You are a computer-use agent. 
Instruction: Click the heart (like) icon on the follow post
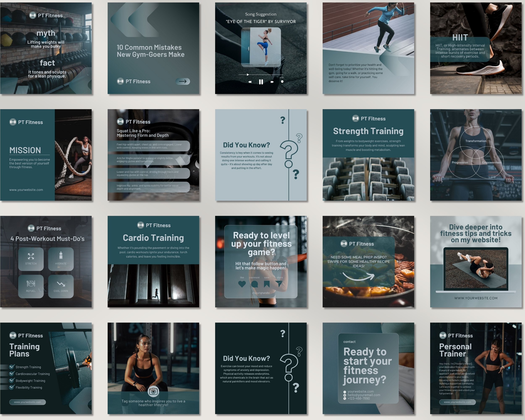pos(242,284)
